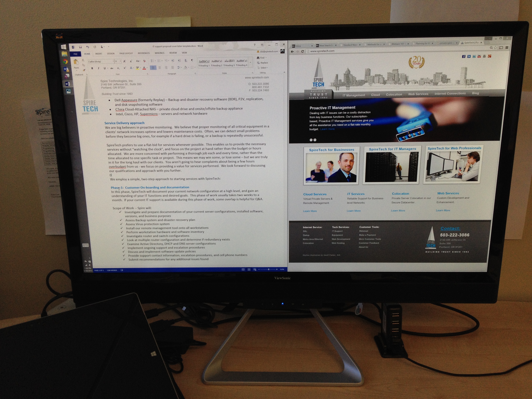Center-align the paragraph in Word
This screenshot has height=399, width=532.
coord(160,68)
